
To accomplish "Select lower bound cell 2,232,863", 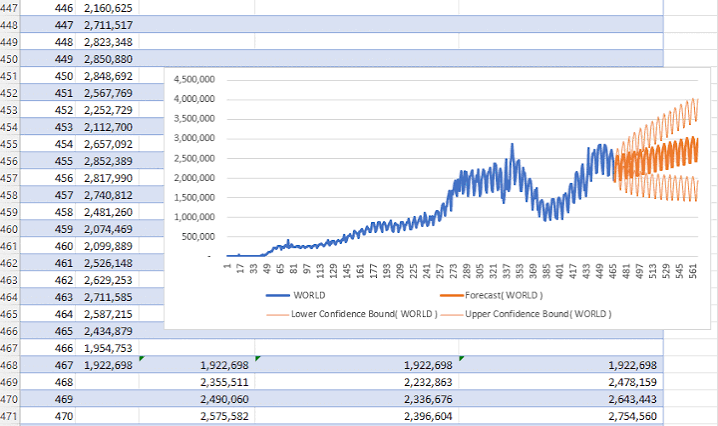I will pos(357,382).
